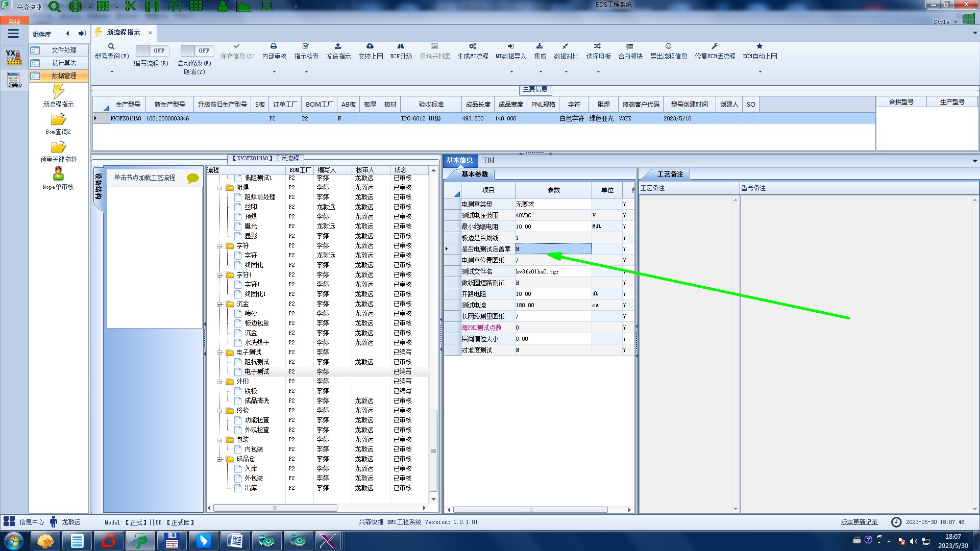Image resolution: width=980 pixels, height=551 pixels.
Task: Collapse the 阻焊 folder in process tree
Action: click(x=220, y=188)
